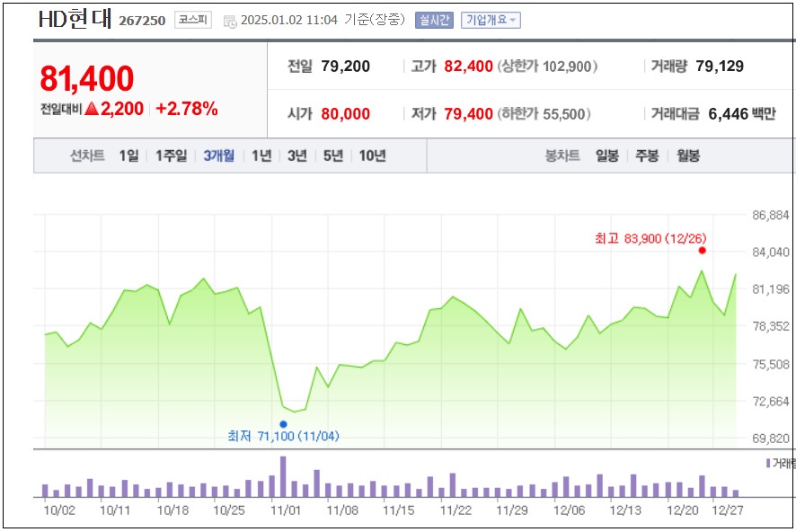The width and height of the screenshot is (796, 532).
Task: Click the 상한가 102,900 text
Action: point(548,66)
